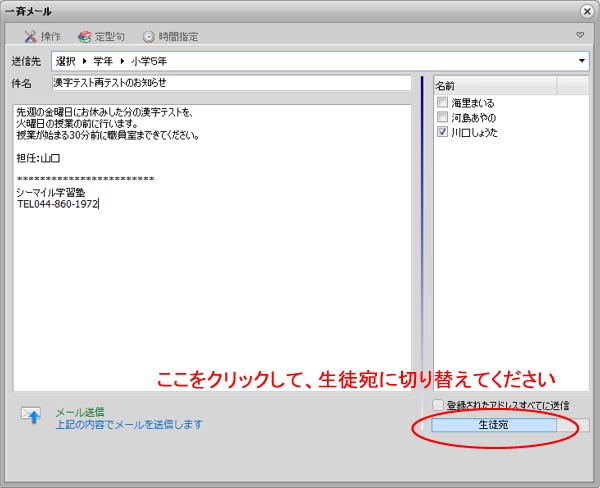600x488 pixels.
Task: Click the 時間指定 clock icon
Action: (x=149, y=36)
